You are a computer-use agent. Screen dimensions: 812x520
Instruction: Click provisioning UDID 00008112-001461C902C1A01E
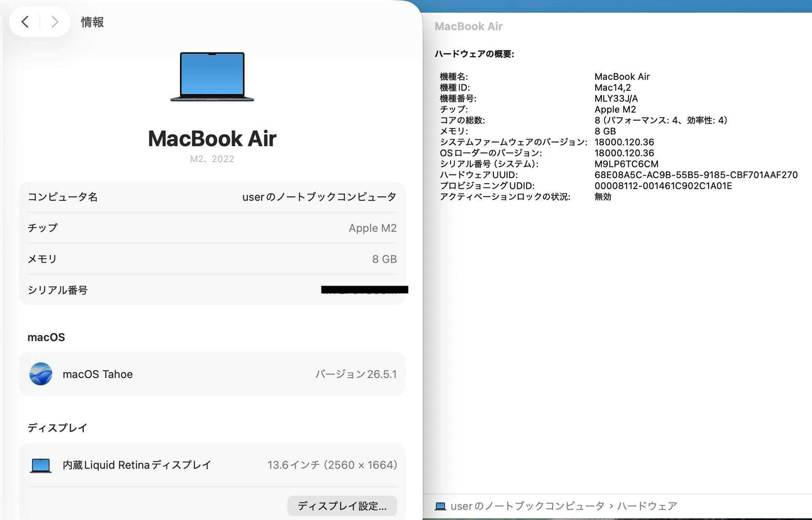click(x=663, y=186)
